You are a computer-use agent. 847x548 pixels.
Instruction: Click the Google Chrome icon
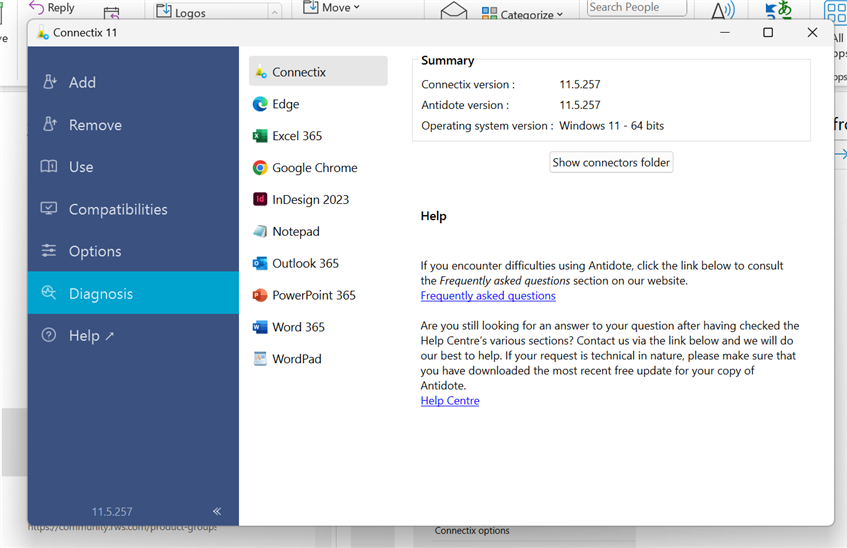point(260,168)
